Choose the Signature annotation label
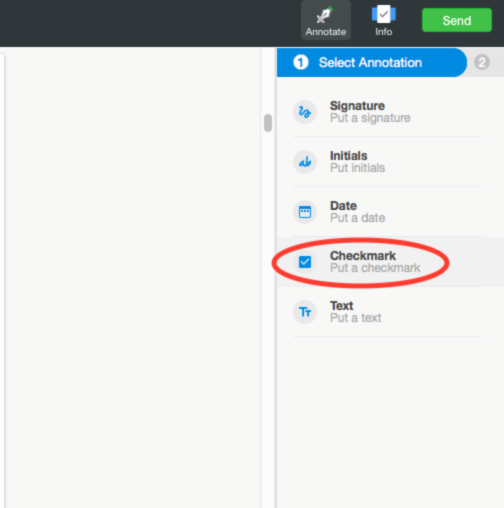The height and width of the screenshot is (508, 504). pos(357,106)
